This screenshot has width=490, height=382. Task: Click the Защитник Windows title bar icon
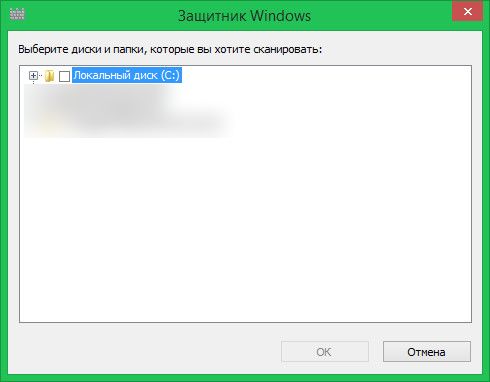pos(17,14)
